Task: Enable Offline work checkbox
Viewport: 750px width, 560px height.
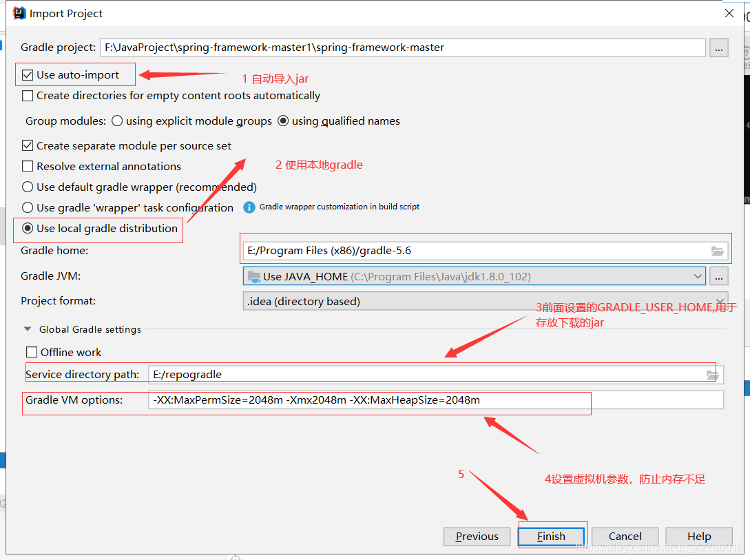Action: [32, 353]
